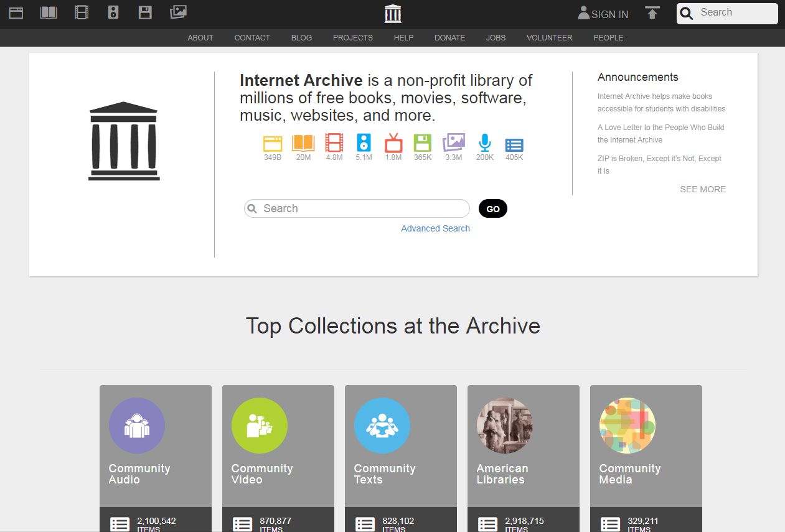785x532 pixels.
Task: Click the 870,877 items count
Action: [x=275, y=521]
